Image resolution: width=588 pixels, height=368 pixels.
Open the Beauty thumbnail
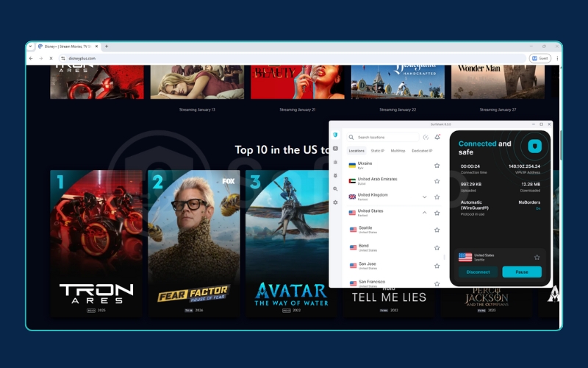[298, 82]
